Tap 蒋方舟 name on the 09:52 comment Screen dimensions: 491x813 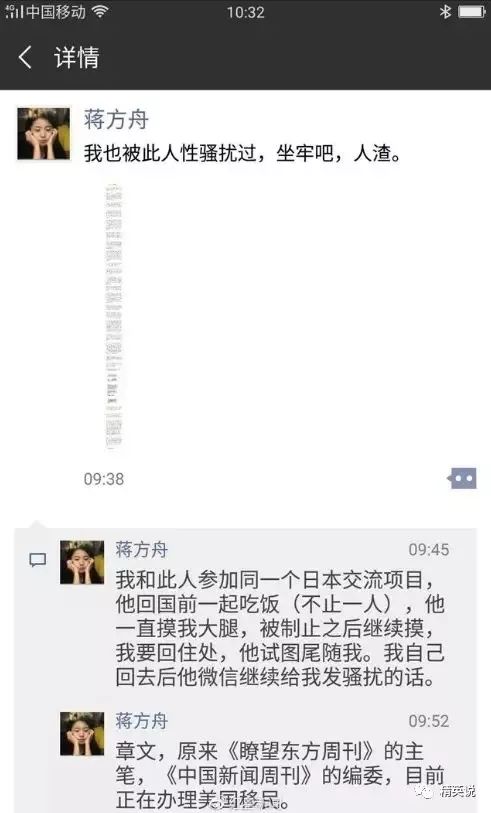[142, 721]
